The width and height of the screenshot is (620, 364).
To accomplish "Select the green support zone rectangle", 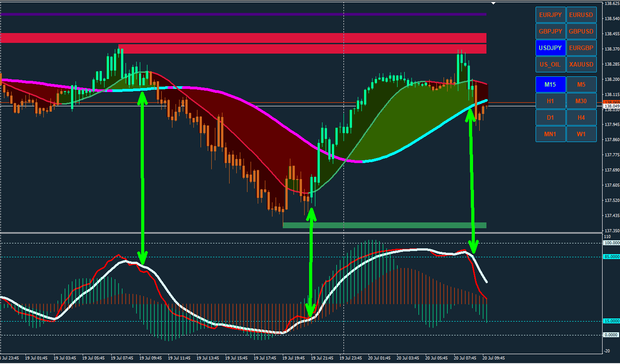I will (385, 225).
